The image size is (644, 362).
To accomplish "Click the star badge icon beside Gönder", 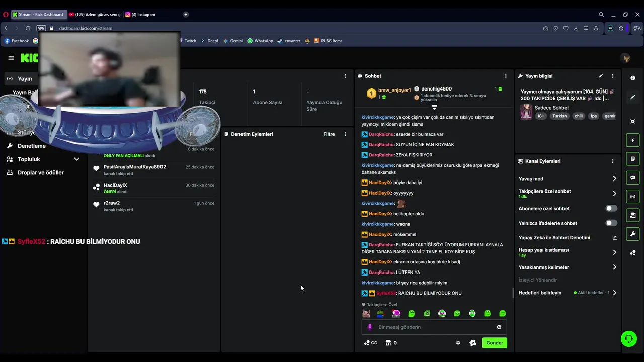I will [x=472, y=343].
